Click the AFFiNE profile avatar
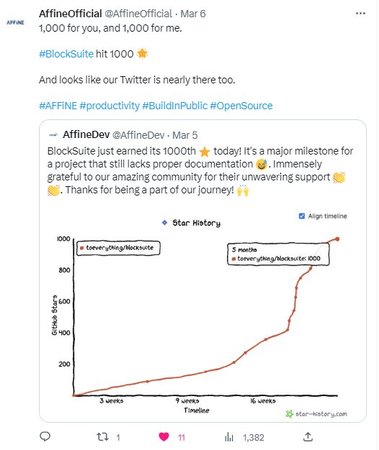This screenshot has height=450, width=379. 15,22
